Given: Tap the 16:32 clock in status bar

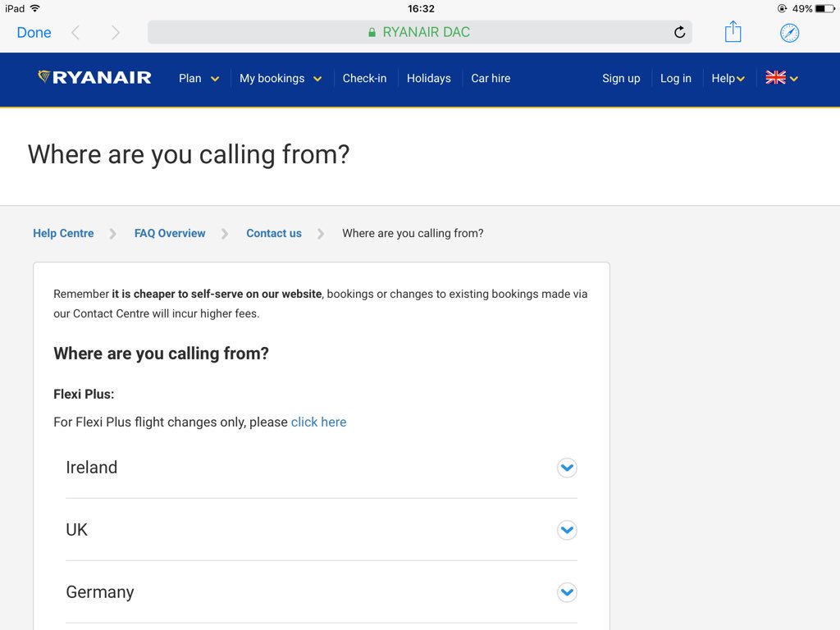Looking at the screenshot, I should pyautogui.click(x=421, y=8).
